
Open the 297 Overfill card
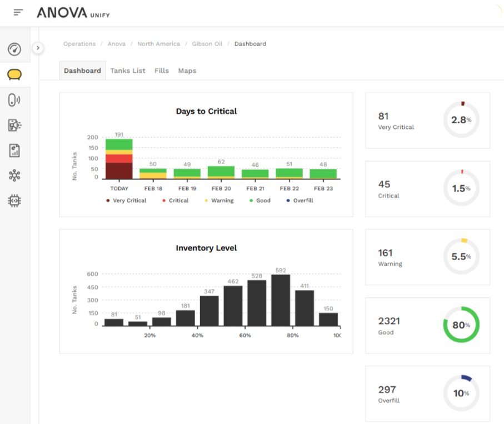coord(427,394)
